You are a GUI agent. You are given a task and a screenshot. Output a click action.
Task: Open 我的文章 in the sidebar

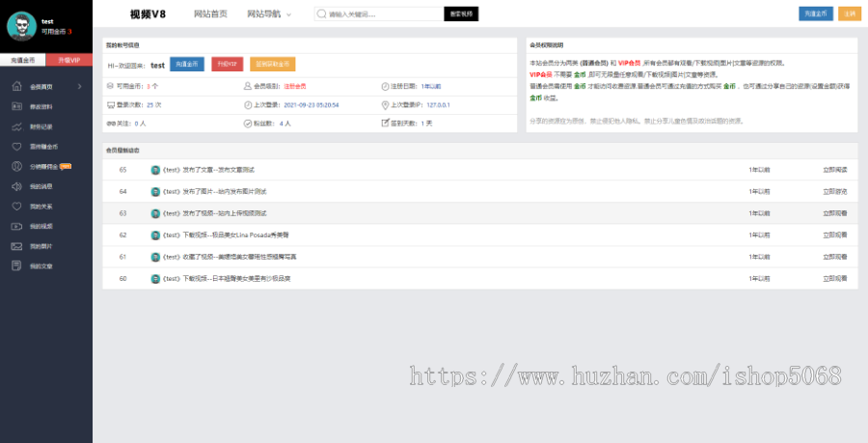click(41, 266)
